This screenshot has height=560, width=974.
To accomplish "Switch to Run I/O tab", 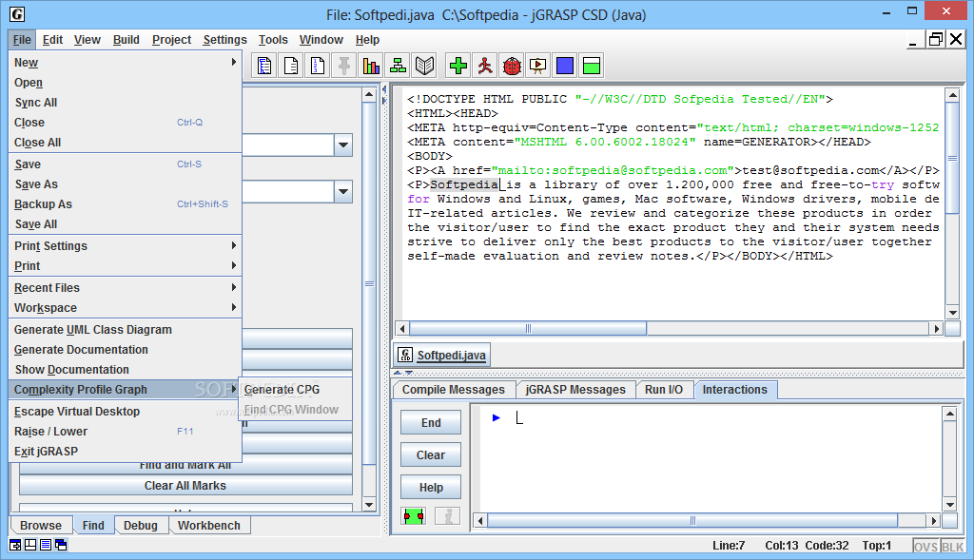I will coord(663,389).
